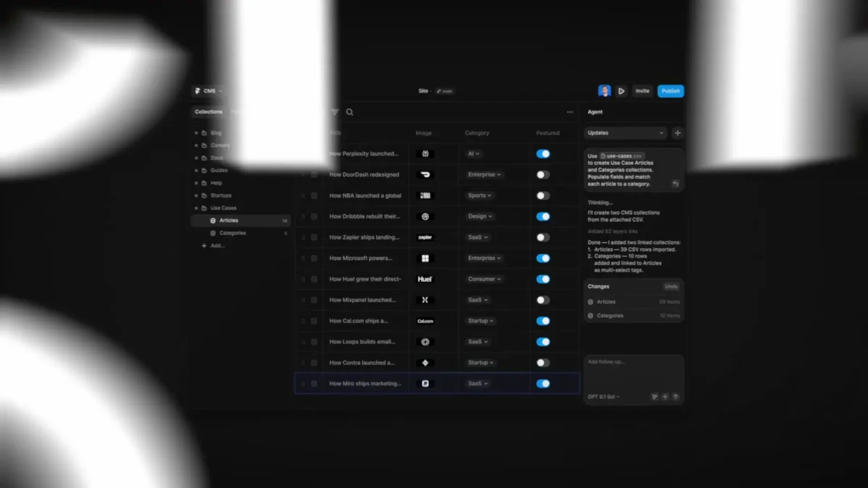Viewport: 868px width, 488px height.
Task: Click the Perplexity logo image
Action: tap(425, 154)
